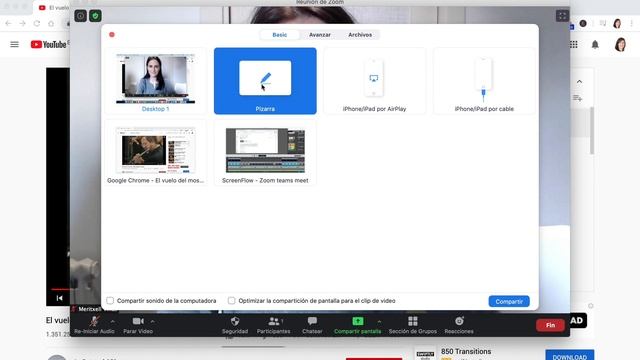
Task: Click the red Fin button
Action: pos(550,325)
